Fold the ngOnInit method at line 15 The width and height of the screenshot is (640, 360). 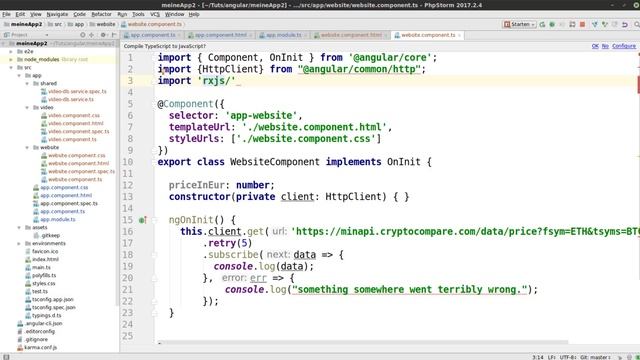pos(154,220)
